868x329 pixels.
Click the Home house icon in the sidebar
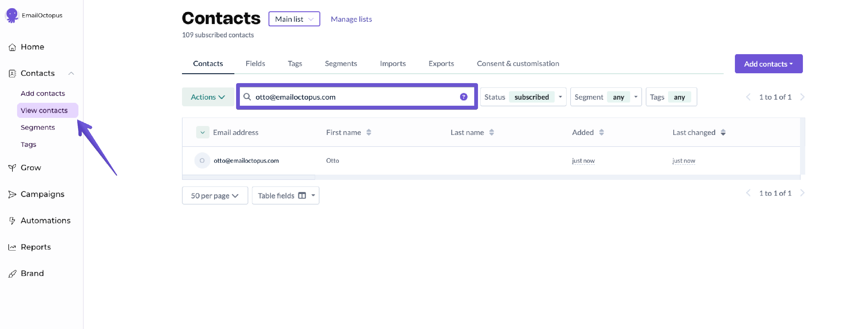12,47
